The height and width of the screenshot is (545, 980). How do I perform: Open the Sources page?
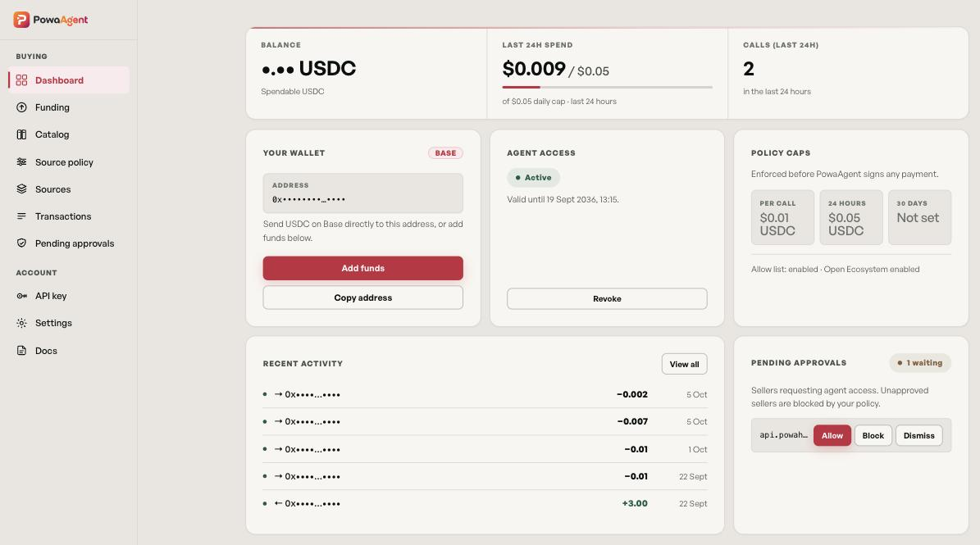tap(69, 189)
